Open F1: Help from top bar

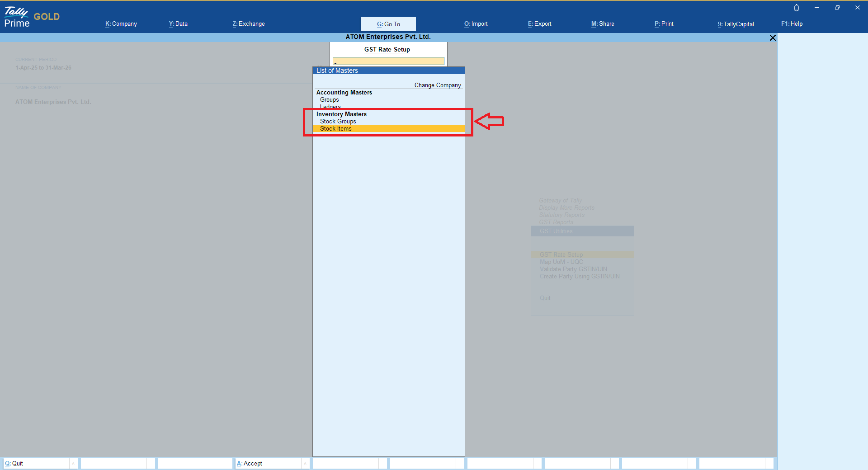pos(792,24)
